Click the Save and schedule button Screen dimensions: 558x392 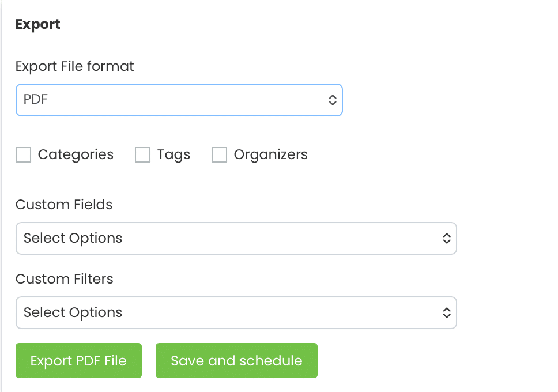pyautogui.click(x=236, y=360)
